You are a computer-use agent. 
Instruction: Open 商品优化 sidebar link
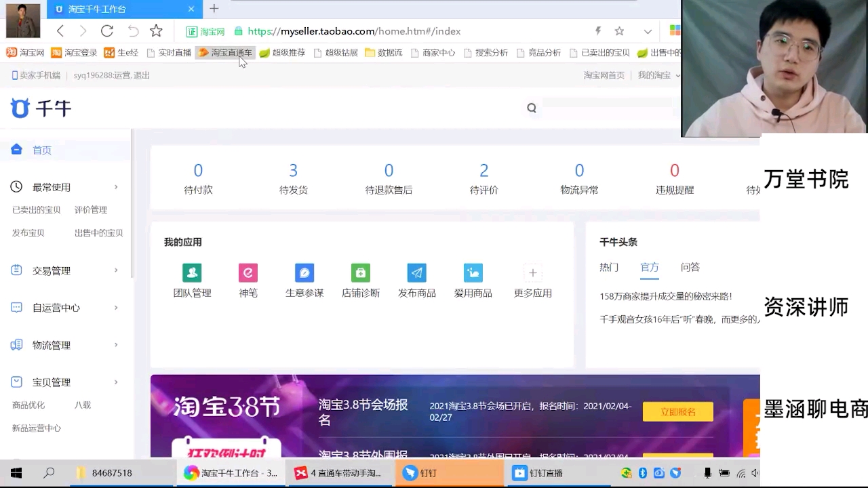(x=28, y=405)
